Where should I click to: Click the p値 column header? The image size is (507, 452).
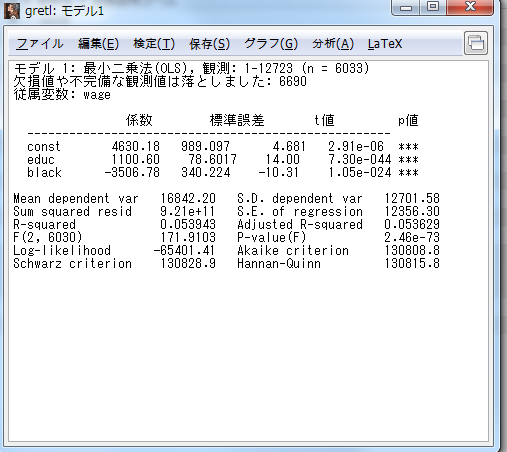click(x=408, y=120)
